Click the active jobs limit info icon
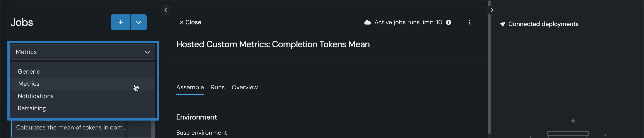 click(x=449, y=22)
